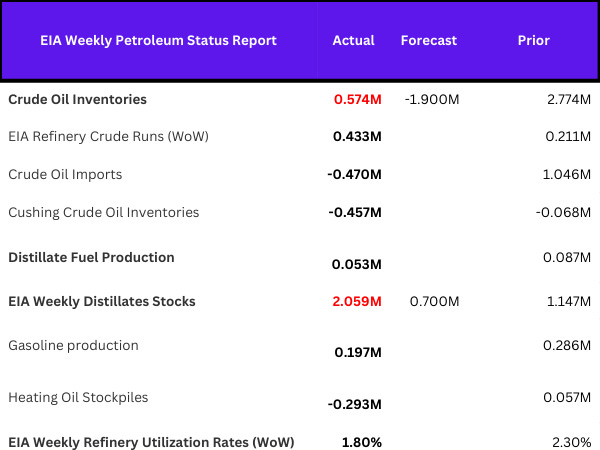Select 'EIA Weekly Distillates Stocks' label
The width and height of the screenshot is (600, 450).
102,302
